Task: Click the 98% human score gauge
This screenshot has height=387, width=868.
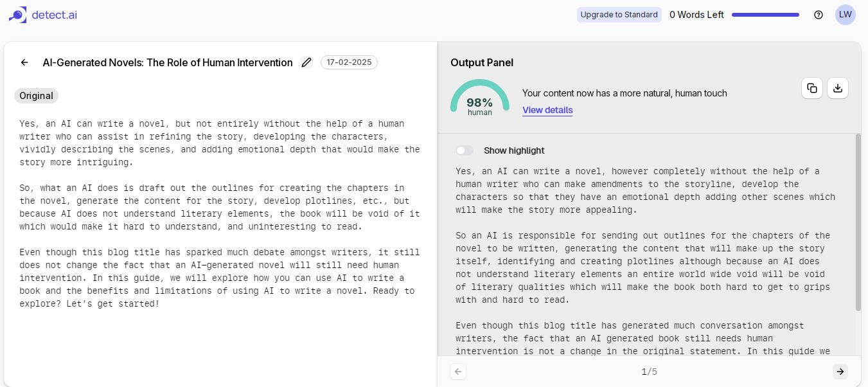Action: (480, 98)
